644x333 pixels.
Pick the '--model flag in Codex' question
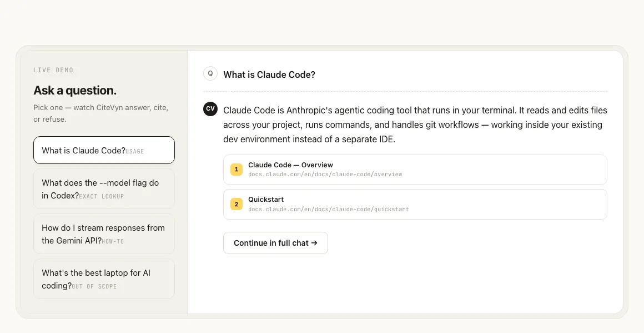click(x=104, y=188)
